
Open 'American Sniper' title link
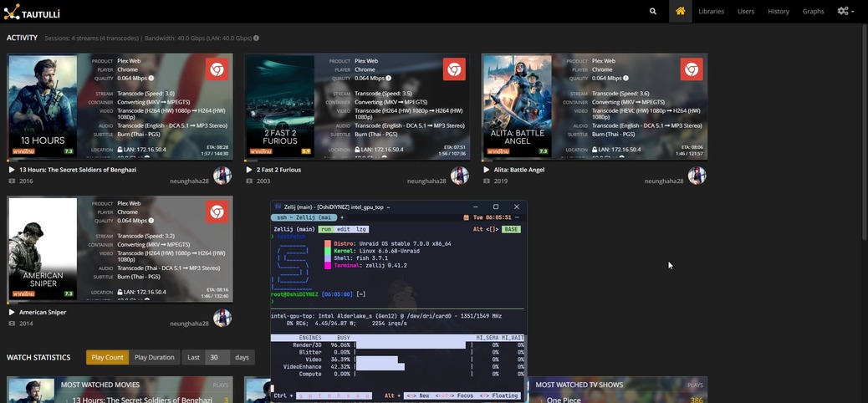(43, 312)
